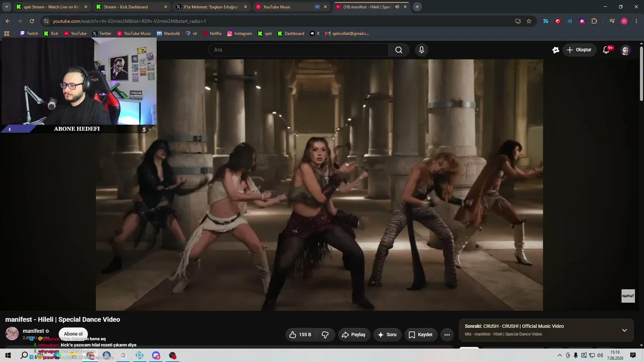The height and width of the screenshot is (362, 644).
Task: Save the video with Kaydet
Action: coord(421,335)
